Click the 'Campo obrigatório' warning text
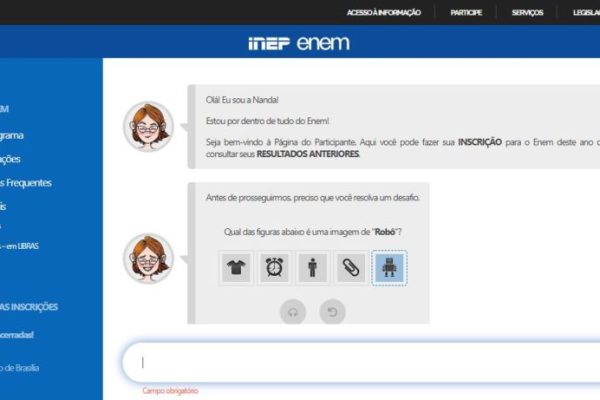Screen dimensions: 600x400 pos(170,391)
